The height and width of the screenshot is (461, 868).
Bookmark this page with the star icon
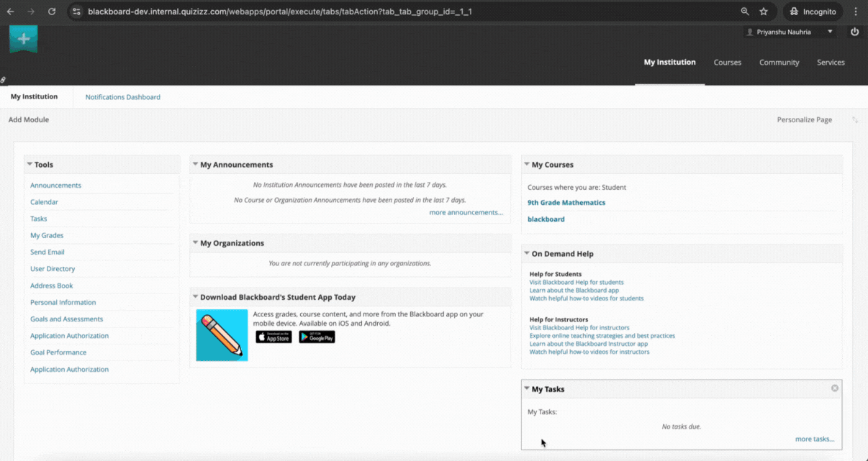click(764, 12)
